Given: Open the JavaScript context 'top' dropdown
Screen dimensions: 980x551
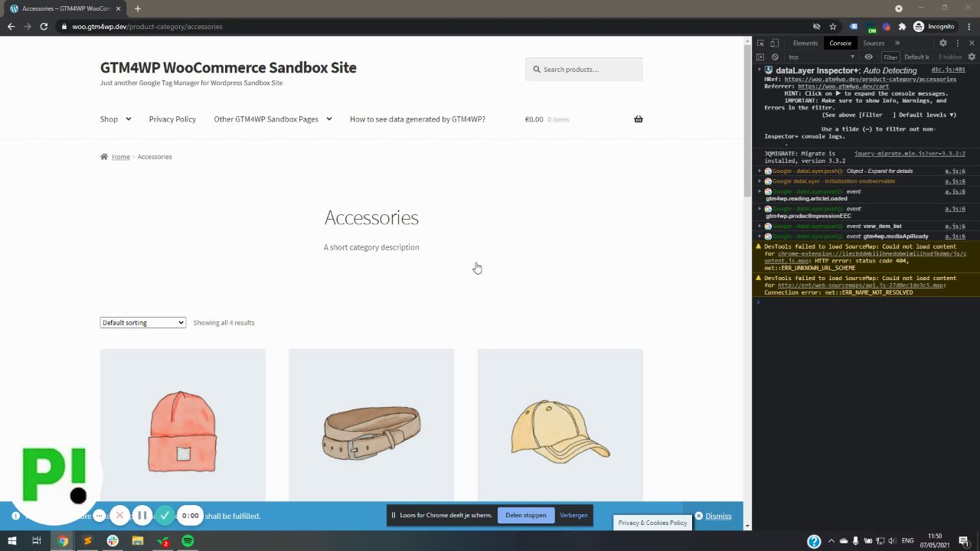Looking at the screenshot, I should tap(822, 57).
